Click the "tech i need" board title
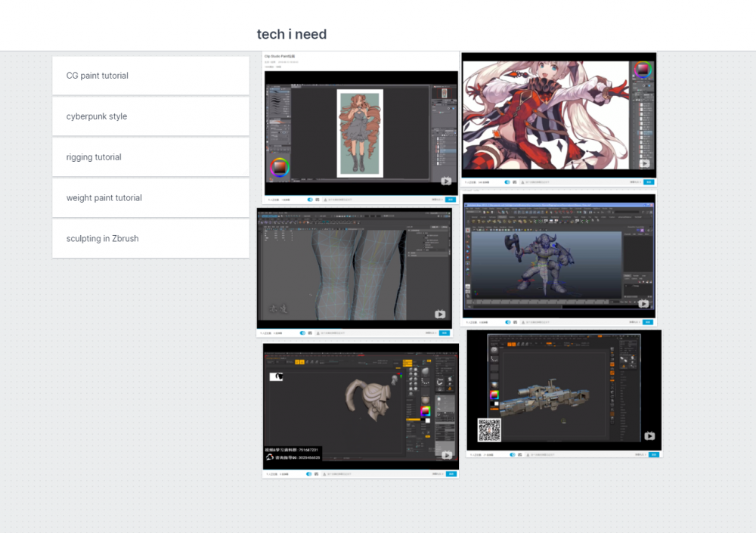The image size is (756, 533). [x=292, y=34]
